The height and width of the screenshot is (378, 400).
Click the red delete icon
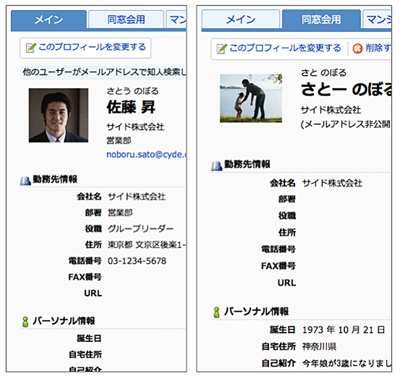(357, 49)
